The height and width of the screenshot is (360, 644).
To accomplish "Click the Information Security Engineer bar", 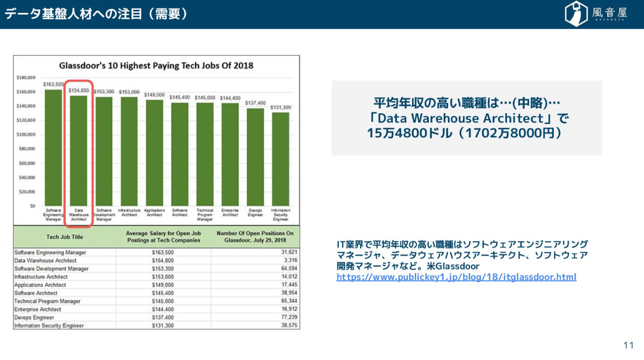I will click(x=280, y=158).
